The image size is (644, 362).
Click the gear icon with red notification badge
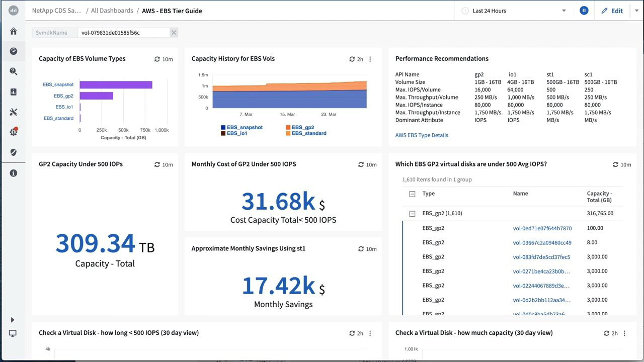[13, 132]
